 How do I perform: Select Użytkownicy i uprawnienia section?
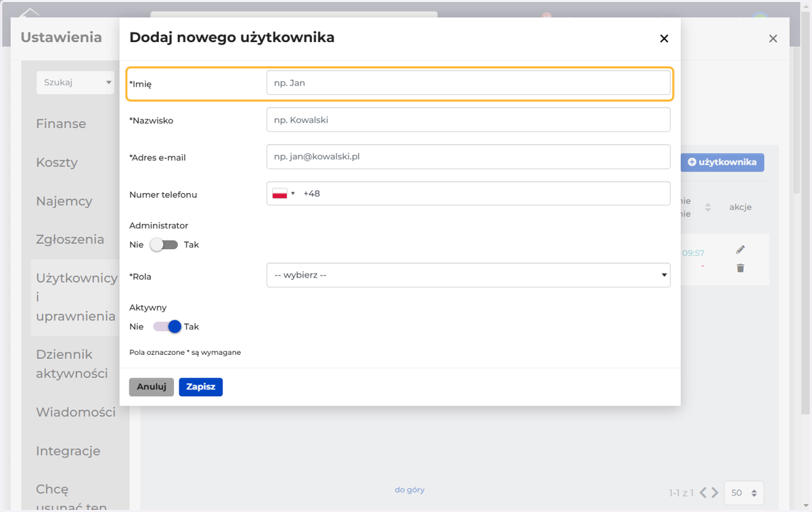(x=76, y=297)
